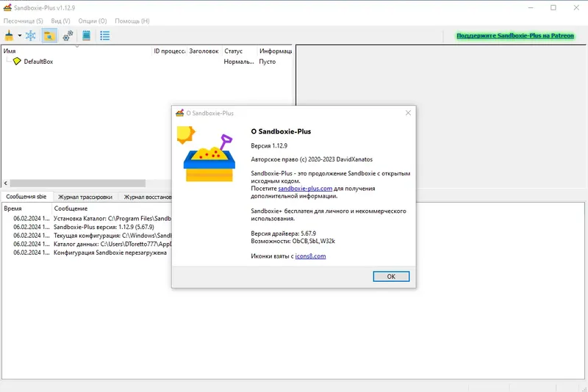Screen dimensions: 588x392
Task: Click the horizontal scrollbar left arrow
Action: tap(5, 183)
